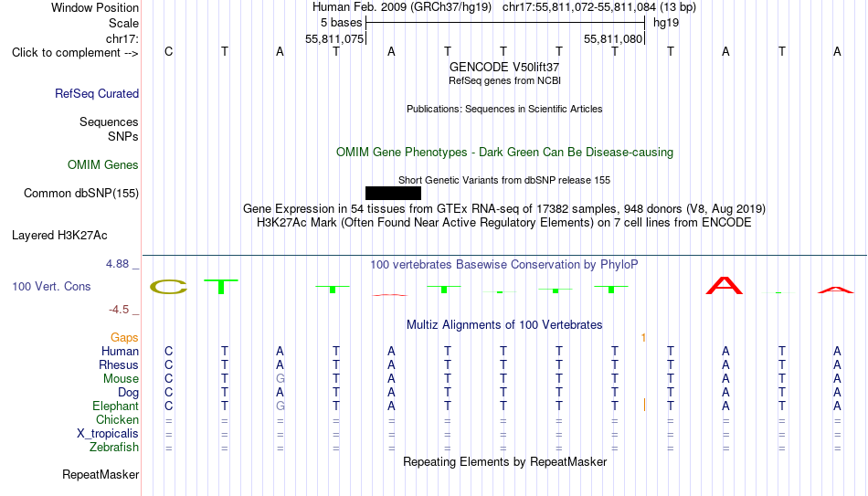Select the Zebrafish alignment row label

point(114,447)
